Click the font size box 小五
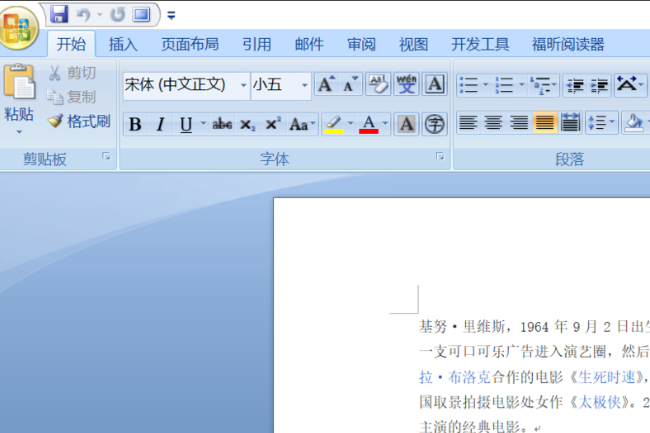Image resolution: width=650 pixels, height=433 pixels. [275, 85]
